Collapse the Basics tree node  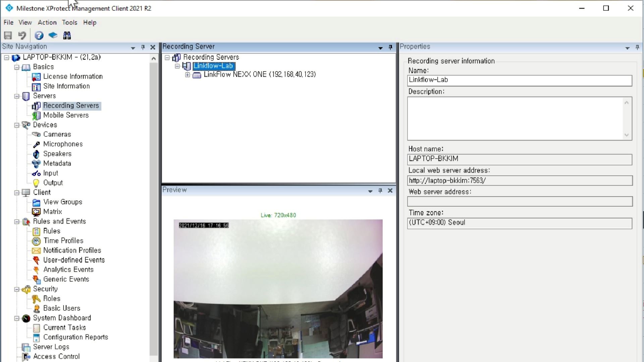coord(16,67)
